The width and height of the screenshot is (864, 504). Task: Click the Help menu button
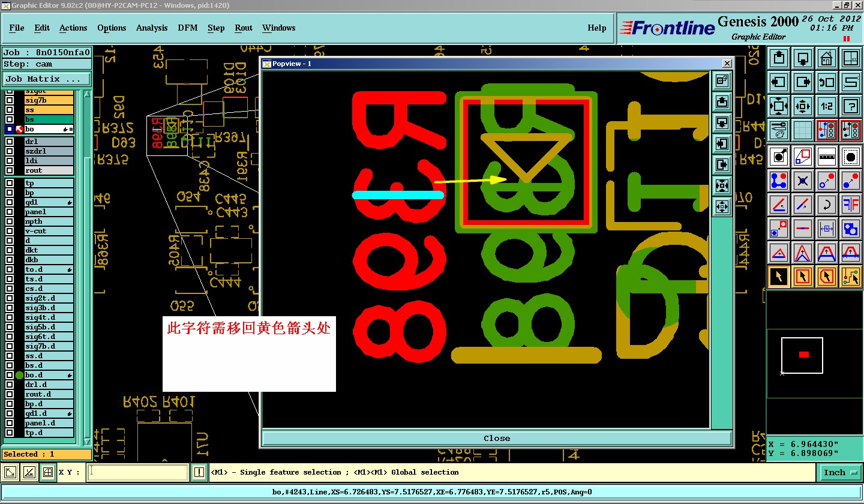point(597,28)
